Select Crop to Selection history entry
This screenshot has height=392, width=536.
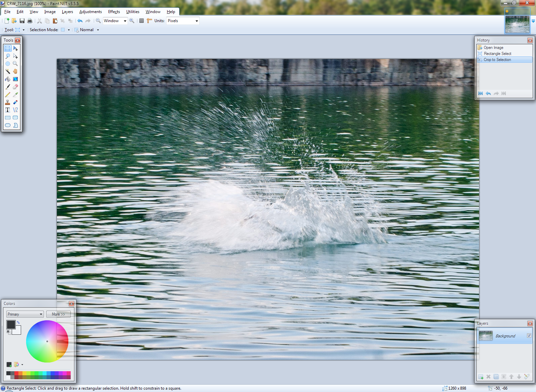coord(505,60)
